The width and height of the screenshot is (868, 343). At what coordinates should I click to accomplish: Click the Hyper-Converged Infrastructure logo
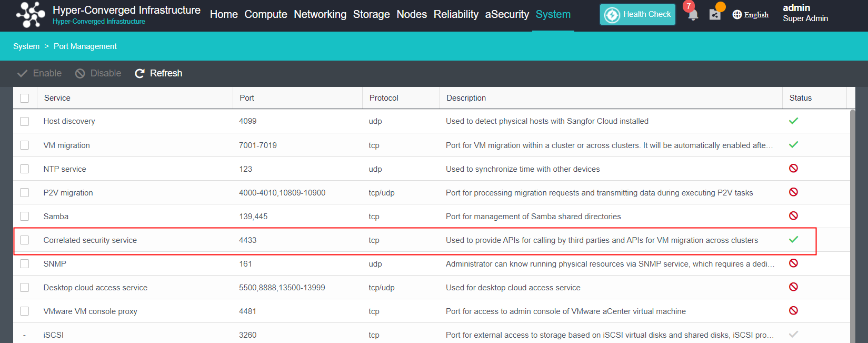coord(31,14)
